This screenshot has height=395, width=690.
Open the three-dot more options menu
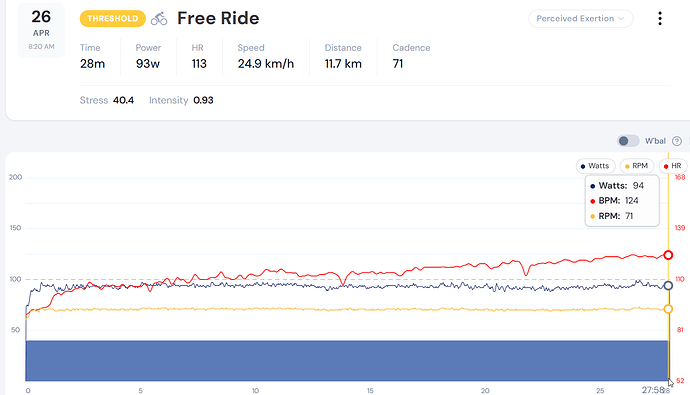click(x=660, y=18)
